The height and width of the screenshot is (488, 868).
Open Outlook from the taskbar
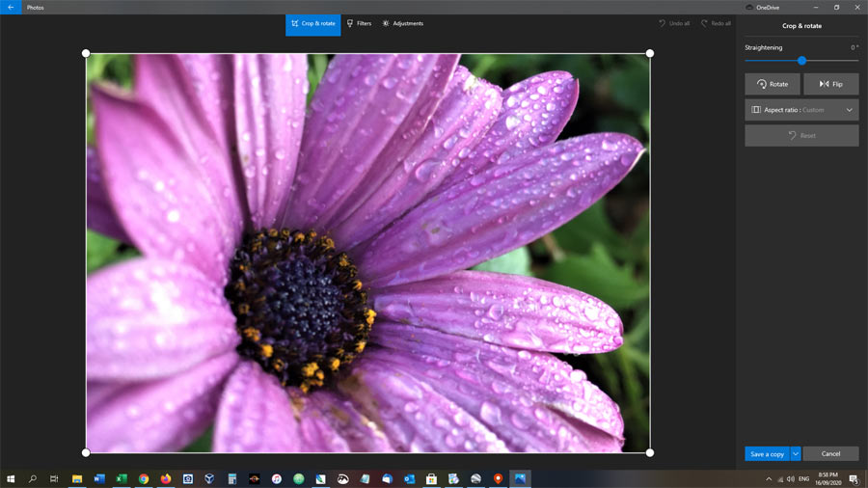coord(409,479)
